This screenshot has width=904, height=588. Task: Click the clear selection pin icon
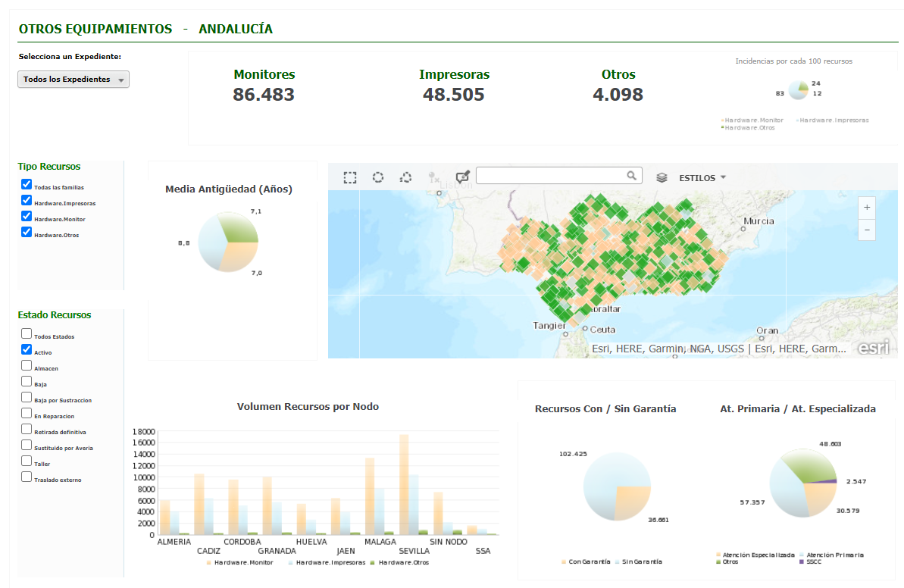pos(433,177)
